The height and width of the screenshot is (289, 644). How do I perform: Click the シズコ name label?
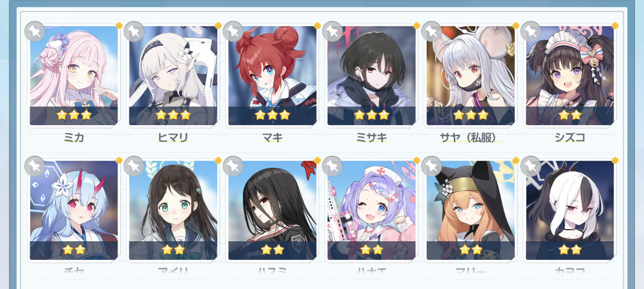570,138
